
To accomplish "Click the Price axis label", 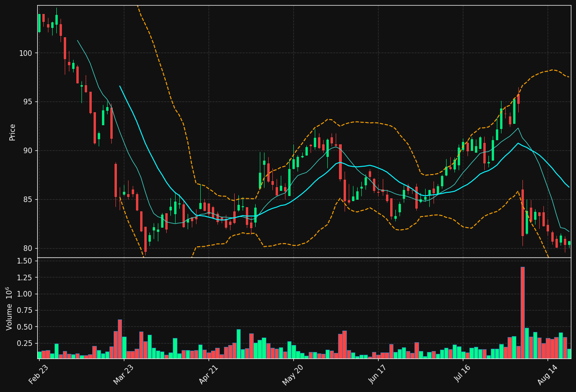I will pyautogui.click(x=13, y=132).
